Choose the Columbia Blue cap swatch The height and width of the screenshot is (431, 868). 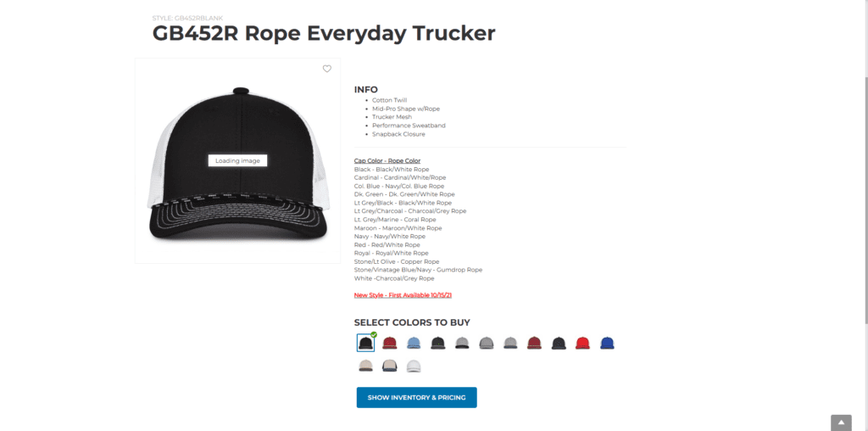click(x=414, y=343)
